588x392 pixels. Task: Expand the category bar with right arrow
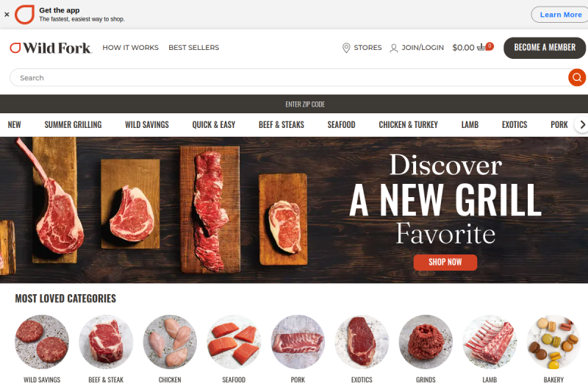click(582, 125)
